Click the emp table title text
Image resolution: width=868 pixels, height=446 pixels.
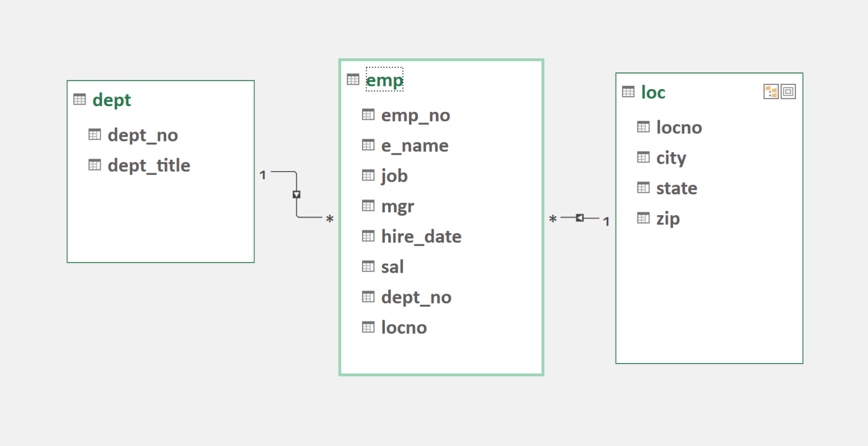point(385,80)
